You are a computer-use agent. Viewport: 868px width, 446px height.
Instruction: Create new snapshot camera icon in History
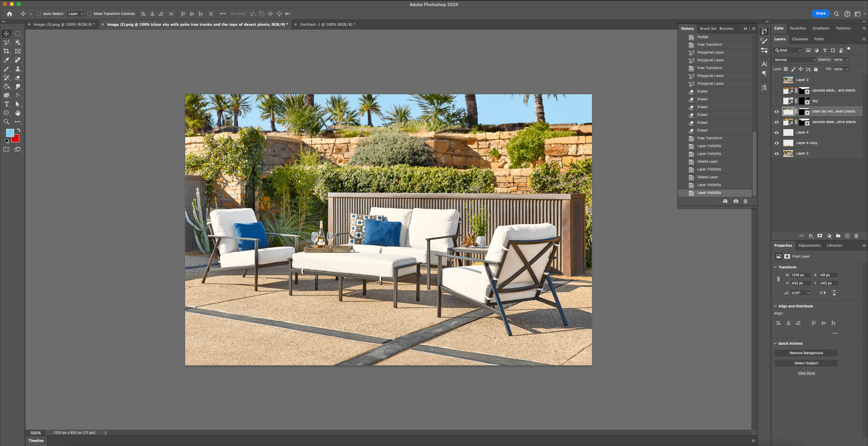[x=736, y=201]
